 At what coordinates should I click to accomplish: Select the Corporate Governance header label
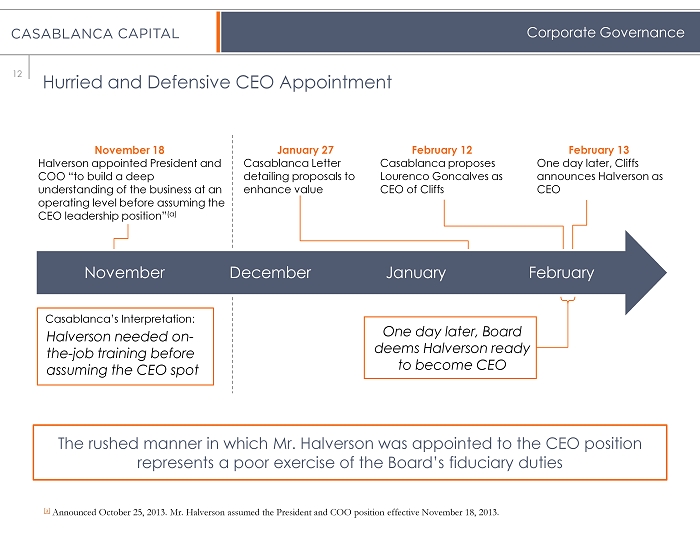605,33
